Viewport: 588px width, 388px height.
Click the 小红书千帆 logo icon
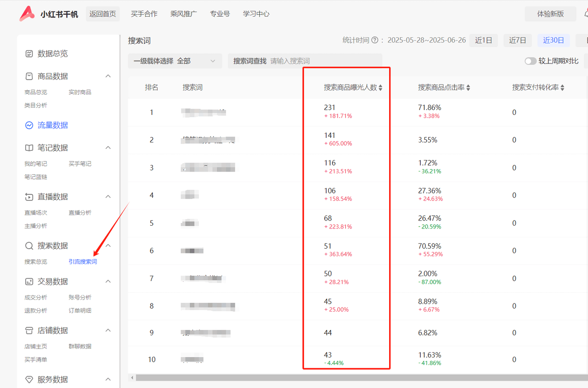26,13
